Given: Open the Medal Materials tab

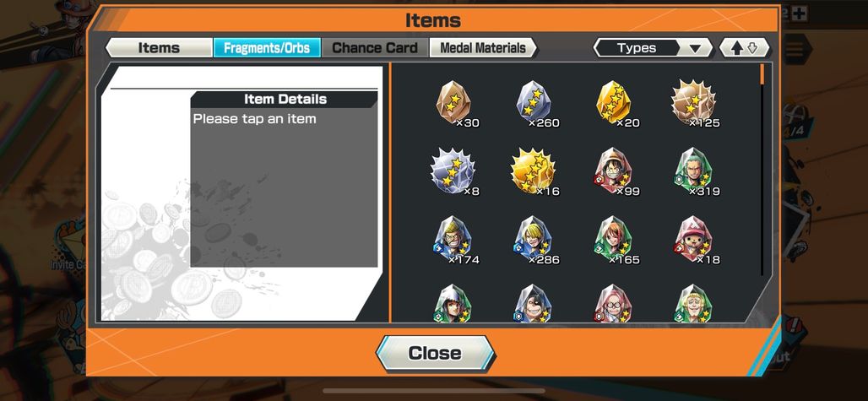Looking at the screenshot, I should click(x=483, y=47).
